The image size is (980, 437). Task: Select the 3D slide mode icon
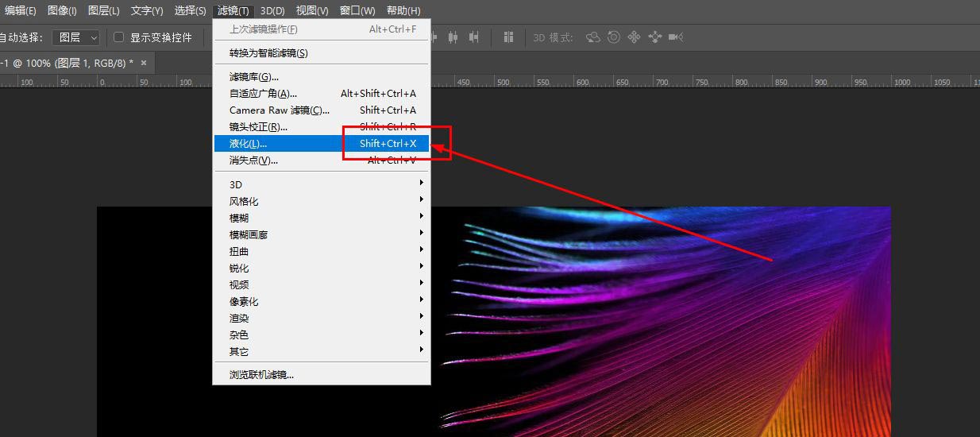point(655,37)
